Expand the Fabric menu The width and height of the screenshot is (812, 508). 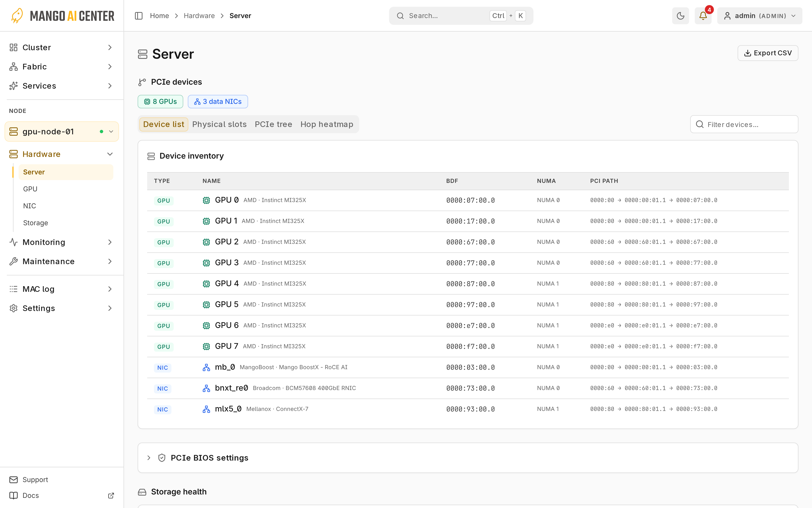[62, 67]
